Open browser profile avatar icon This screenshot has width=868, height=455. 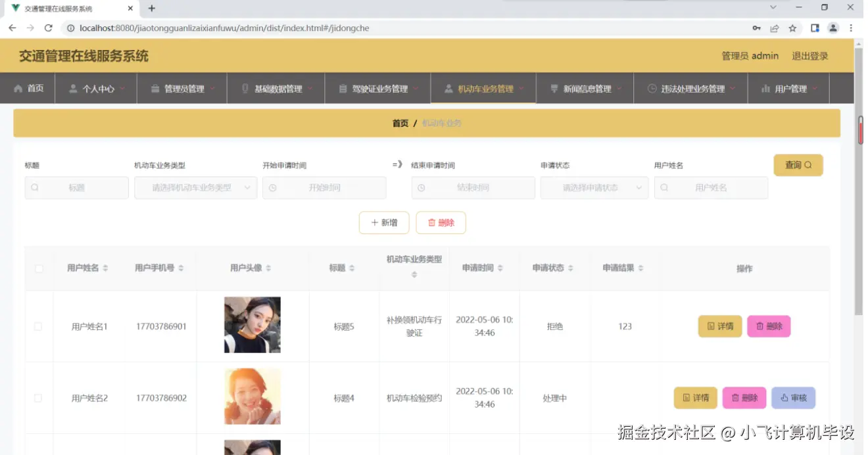click(833, 28)
